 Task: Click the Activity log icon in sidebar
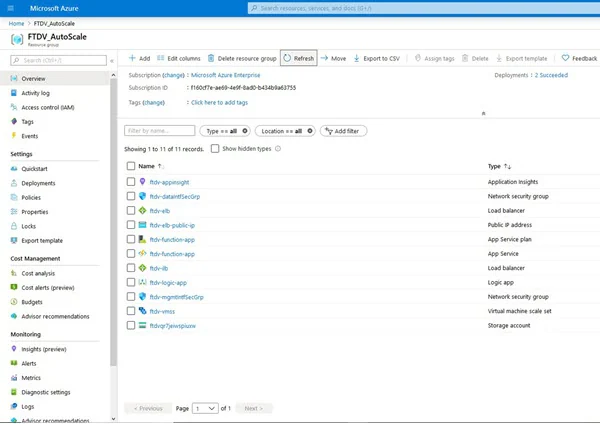coord(14,93)
